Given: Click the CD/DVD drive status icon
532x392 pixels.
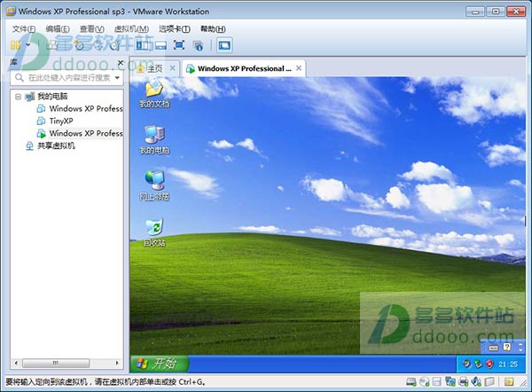Looking at the screenshot, I should pyautogui.click(x=424, y=382).
